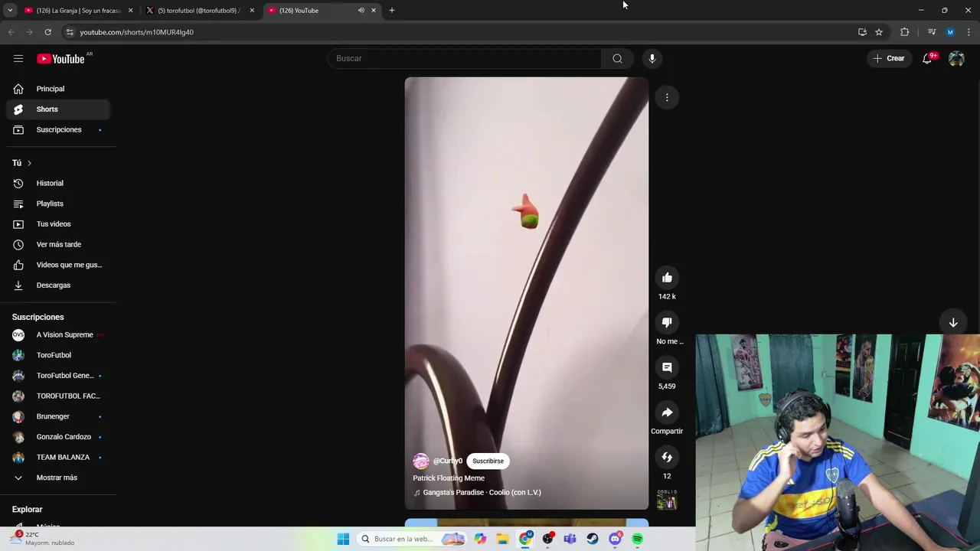Image resolution: width=980 pixels, height=551 pixels.
Task: Bookmark this page with the star
Action: 879,32
